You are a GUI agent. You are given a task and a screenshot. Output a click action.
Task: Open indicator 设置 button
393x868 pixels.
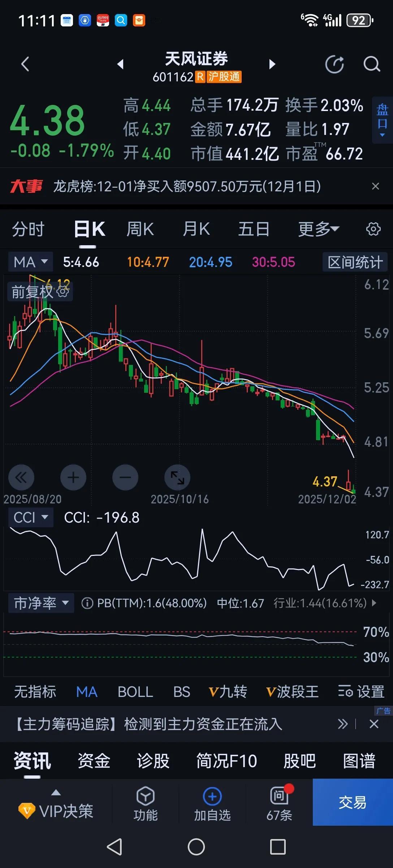(x=361, y=692)
